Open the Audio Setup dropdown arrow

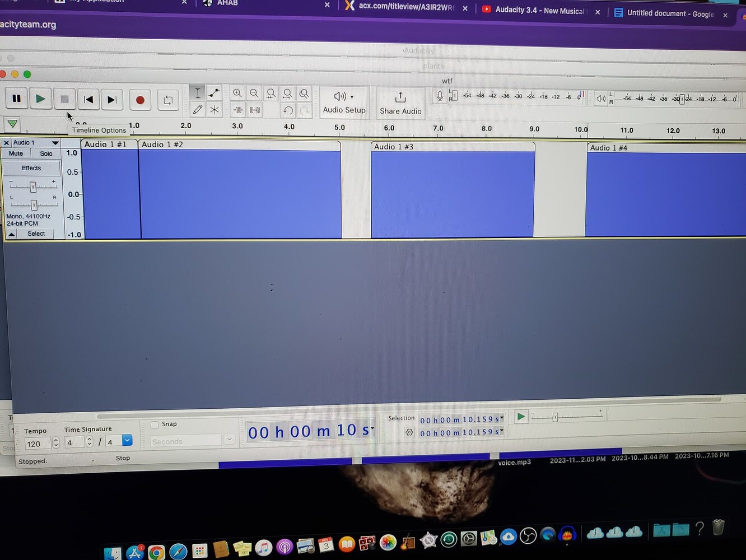(x=353, y=96)
